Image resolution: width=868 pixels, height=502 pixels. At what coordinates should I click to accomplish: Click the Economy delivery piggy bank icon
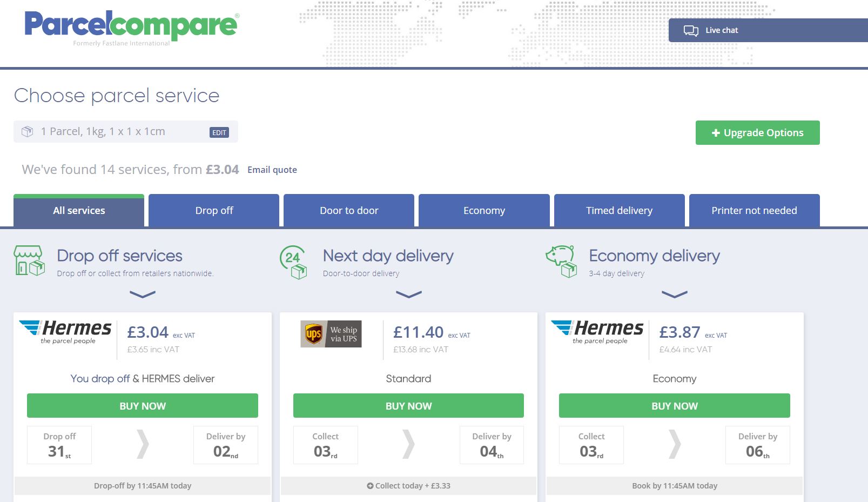[561, 262]
